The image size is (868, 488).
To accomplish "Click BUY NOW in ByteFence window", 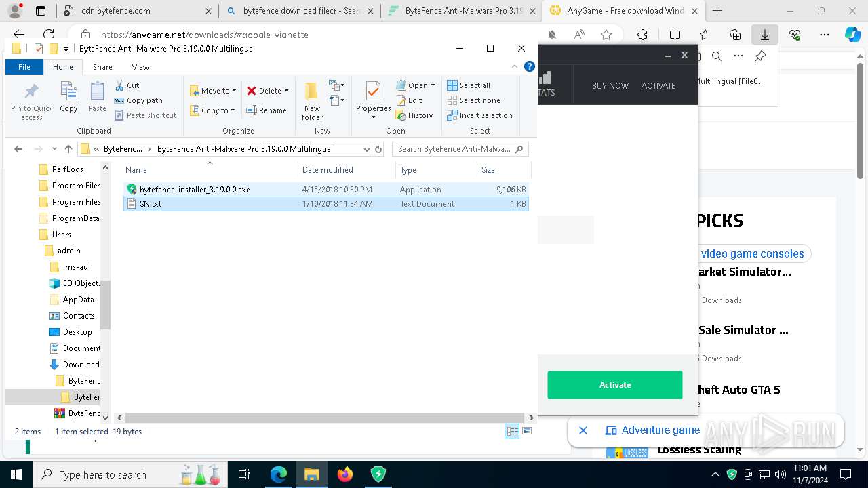I will 610,85.
